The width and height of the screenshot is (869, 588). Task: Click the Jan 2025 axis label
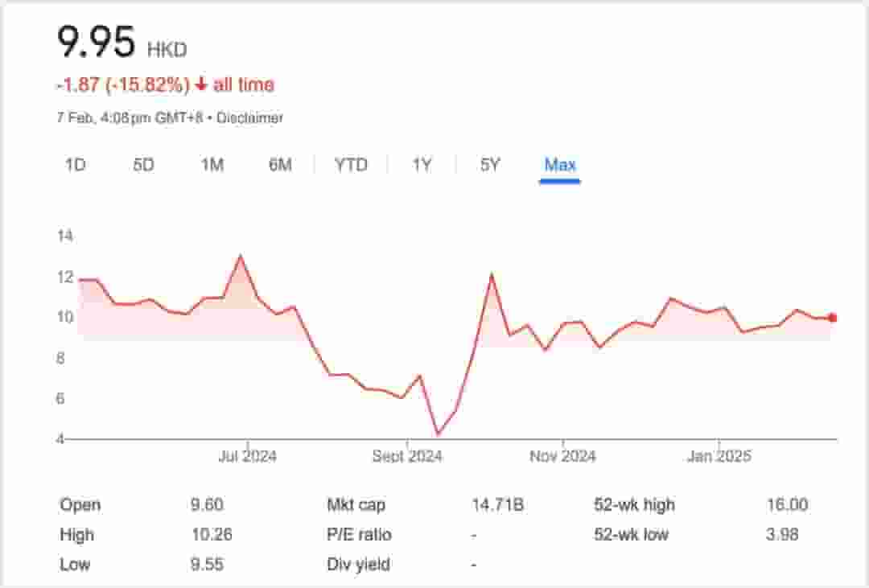pyautogui.click(x=718, y=456)
